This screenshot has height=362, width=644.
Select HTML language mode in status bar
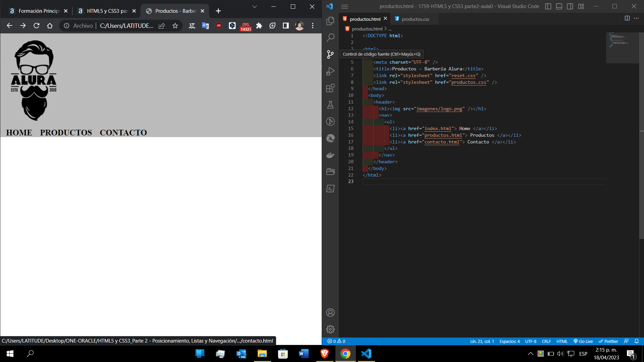pyautogui.click(x=562, y=341)
